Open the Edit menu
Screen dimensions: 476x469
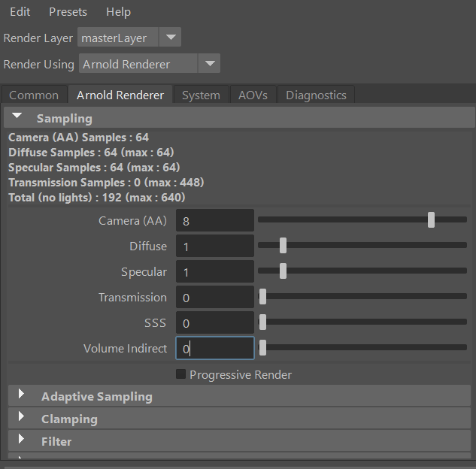click(20, 12)
